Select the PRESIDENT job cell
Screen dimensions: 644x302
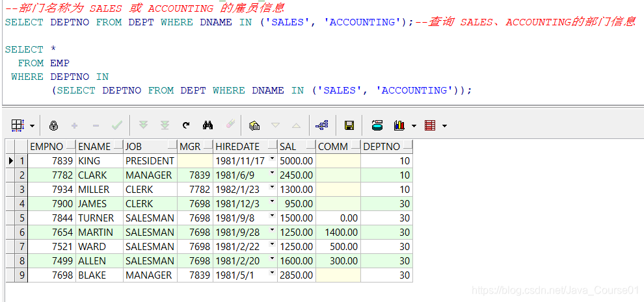point(150,161)
